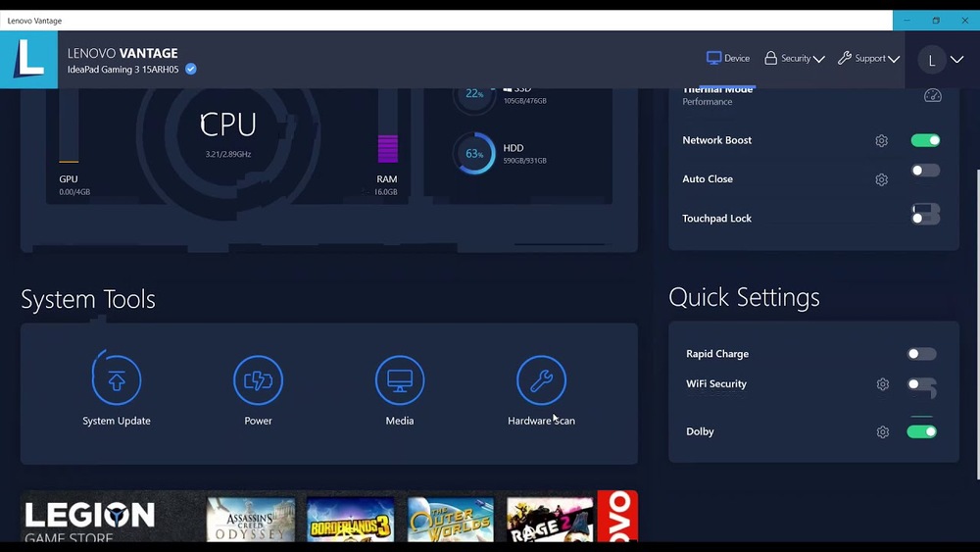Open the Device tab
The width and height of the screenshot is (980, 552).
tap(727, 58)
